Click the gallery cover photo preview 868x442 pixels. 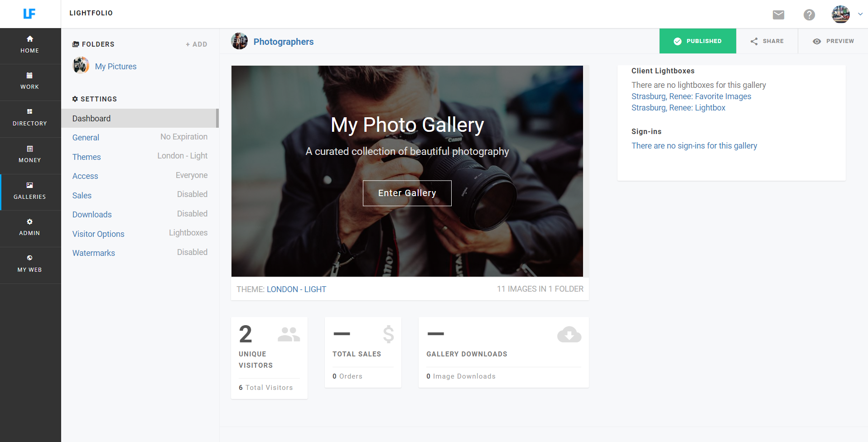click(x=407, y=171)
